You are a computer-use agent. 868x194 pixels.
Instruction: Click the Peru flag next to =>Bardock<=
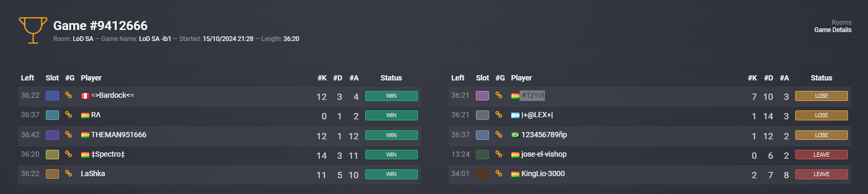[85, 96]
